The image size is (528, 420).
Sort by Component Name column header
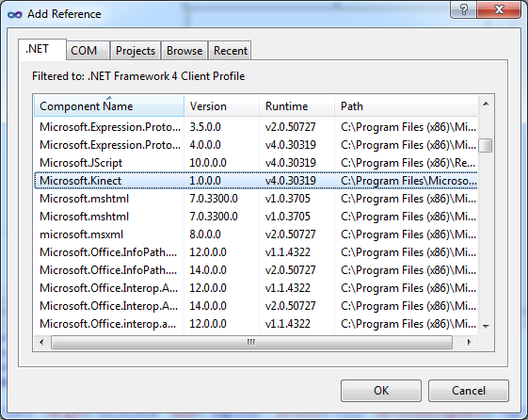coord(109,106)
